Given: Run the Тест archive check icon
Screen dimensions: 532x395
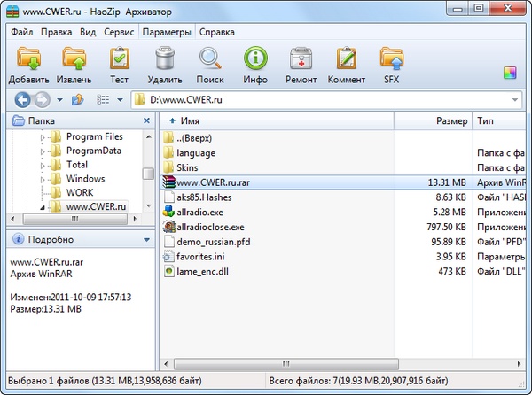Looking at the screenshot, I should point(119,61).
